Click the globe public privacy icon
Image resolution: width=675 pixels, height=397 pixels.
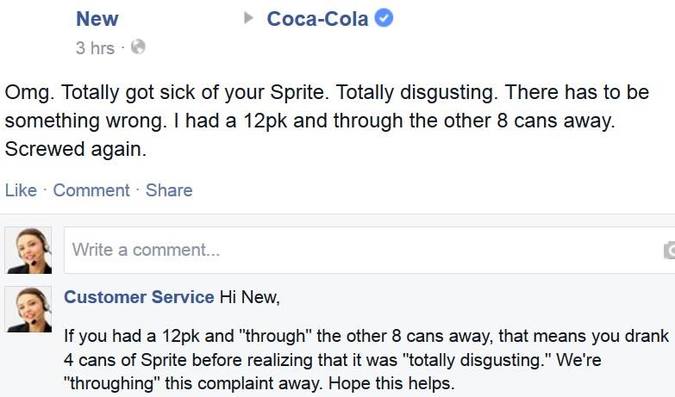pyautogui.click(x=138, y=47)
